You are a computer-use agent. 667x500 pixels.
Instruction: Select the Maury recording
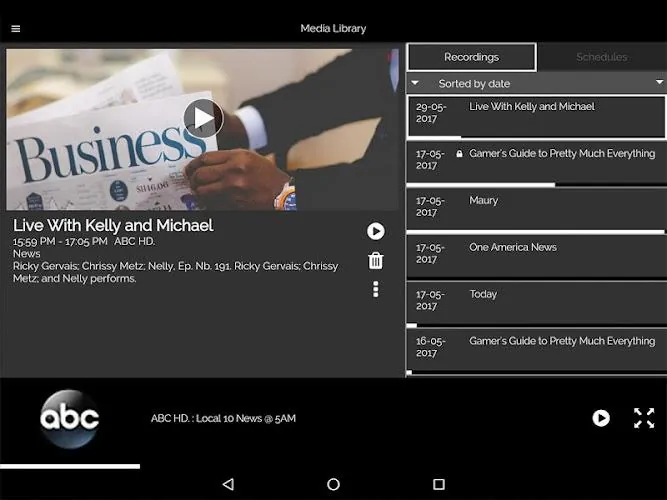click(x=537, y=209)
